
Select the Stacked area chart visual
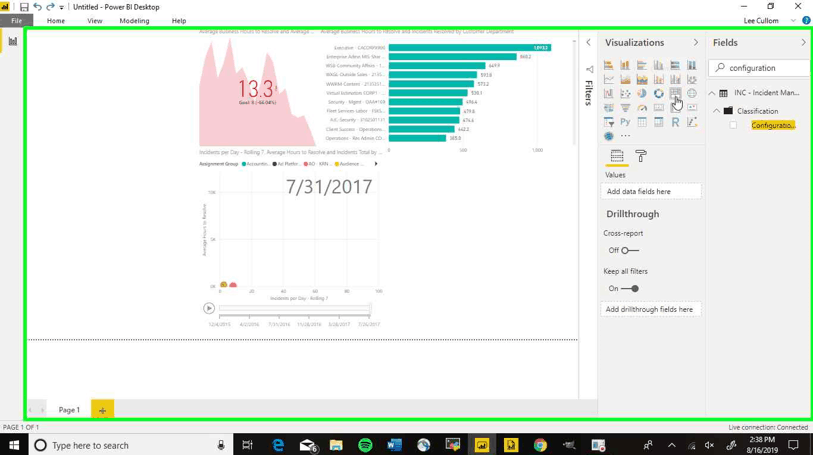(x=642, y=79)
